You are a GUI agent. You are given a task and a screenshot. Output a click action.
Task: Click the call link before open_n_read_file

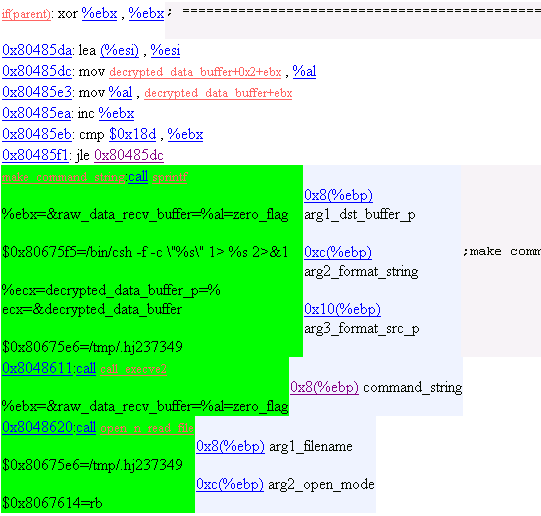[86, 428]
